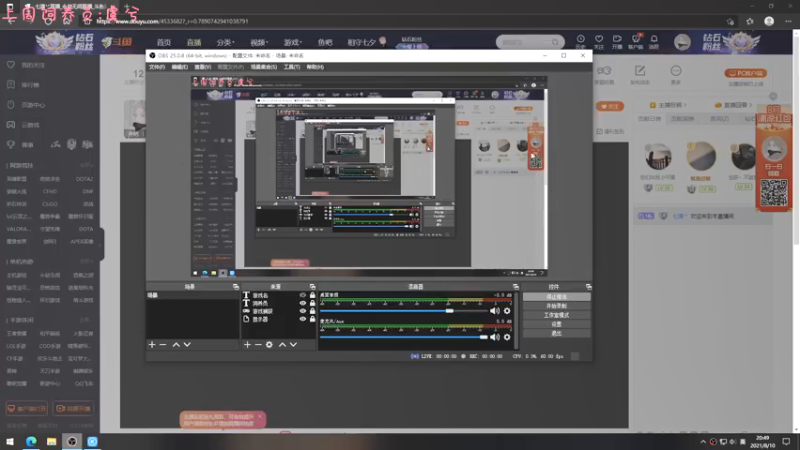Expand the 分类 dropdown in Douyu nav
This screenshot has width=800, height=450.
225,42
